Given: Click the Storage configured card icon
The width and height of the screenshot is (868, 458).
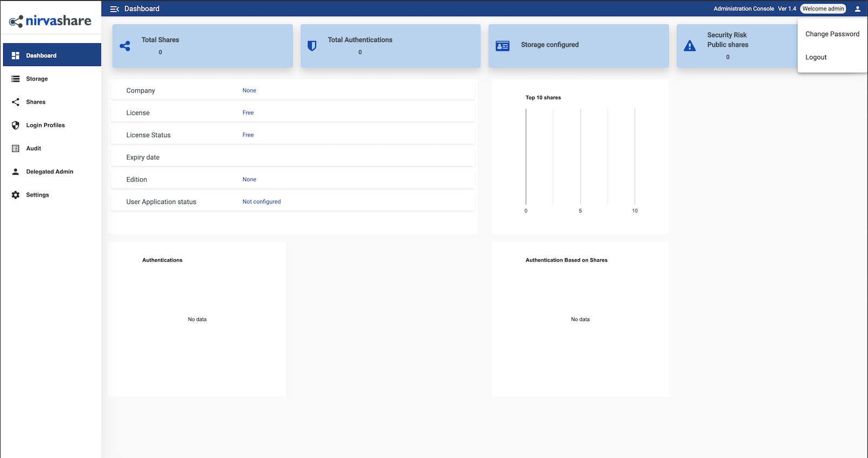Looking at the screenshot, I should click(503, 46).
